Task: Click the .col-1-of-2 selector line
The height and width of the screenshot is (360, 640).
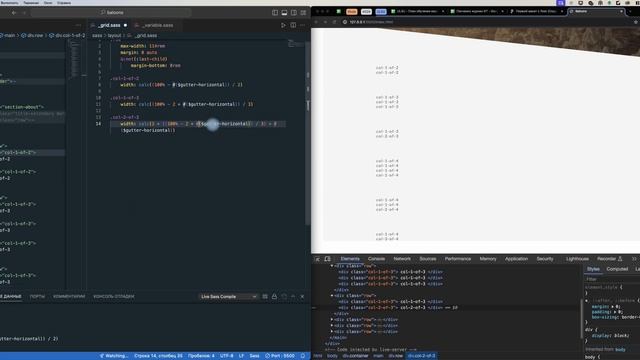Action: pyautogui.click(x=124, y=78)
